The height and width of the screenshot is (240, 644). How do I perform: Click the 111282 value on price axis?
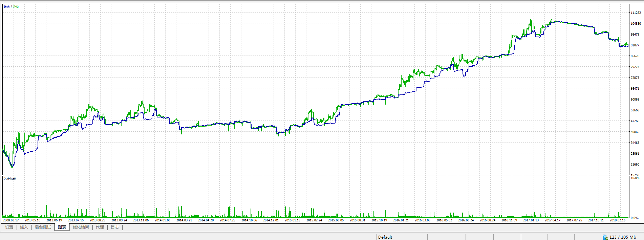[636, 13]
